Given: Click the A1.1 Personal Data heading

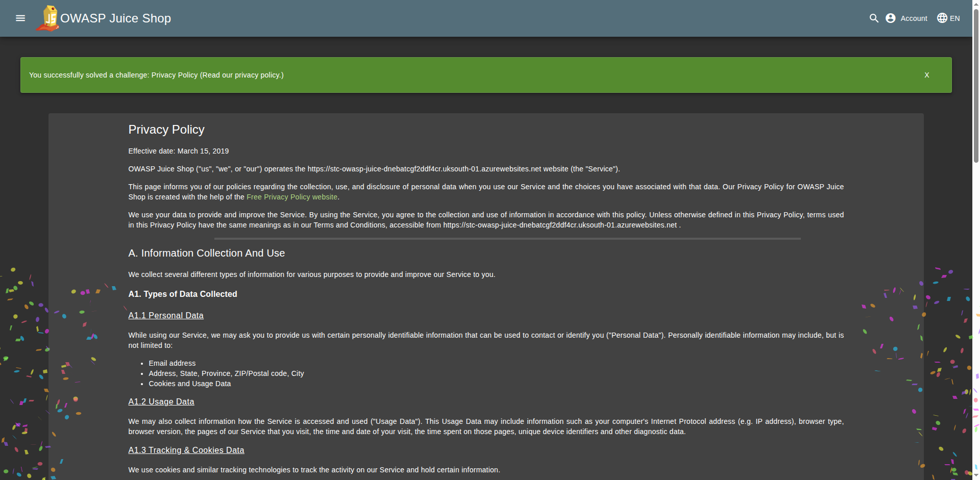Looking at the screenshot, I should pyautogui.click(x=166, y=316).
